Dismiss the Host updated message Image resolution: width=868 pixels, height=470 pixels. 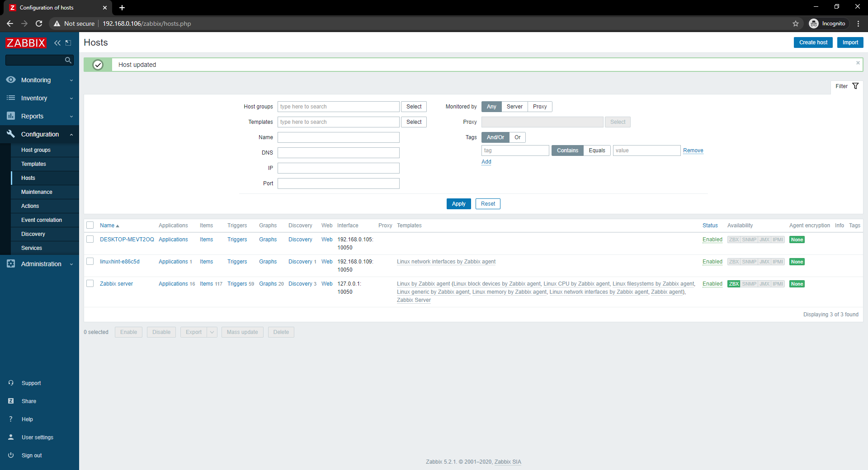click(858, 63)
